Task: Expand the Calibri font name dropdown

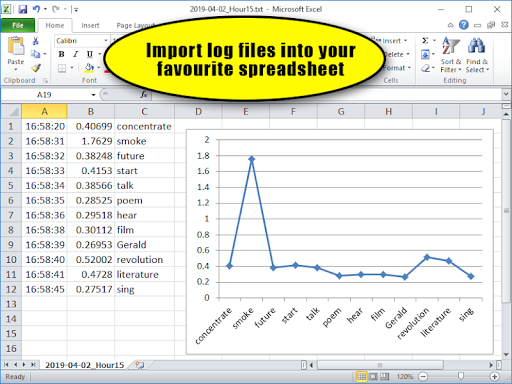Action: tap(106, 41)
